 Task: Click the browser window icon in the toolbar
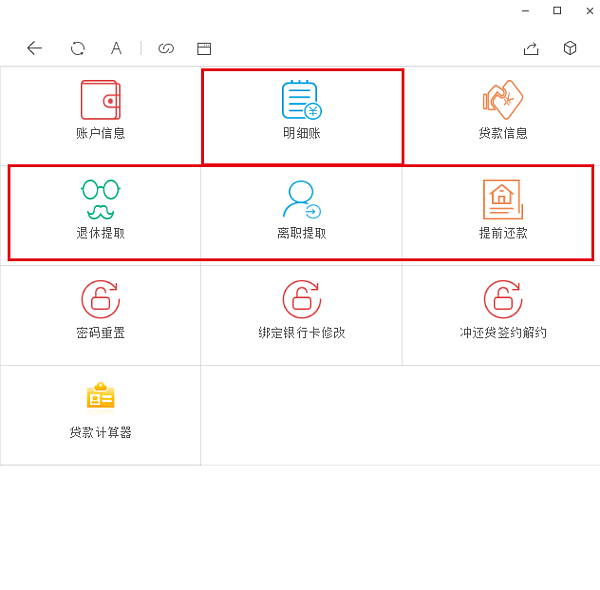point(204,48)
